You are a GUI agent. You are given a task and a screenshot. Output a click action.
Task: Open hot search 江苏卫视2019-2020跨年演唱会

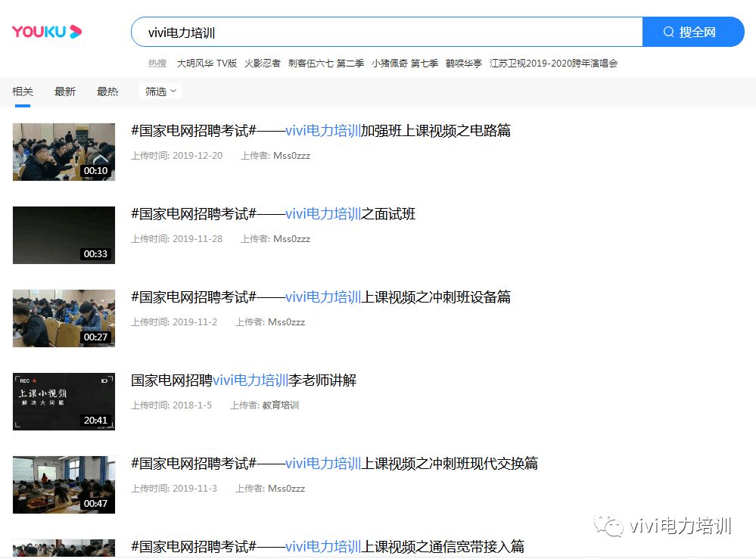click(553, 63)
